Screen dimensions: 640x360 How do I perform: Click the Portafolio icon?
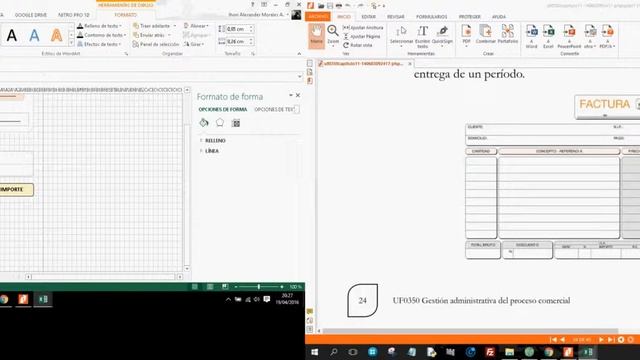[508, 35]
